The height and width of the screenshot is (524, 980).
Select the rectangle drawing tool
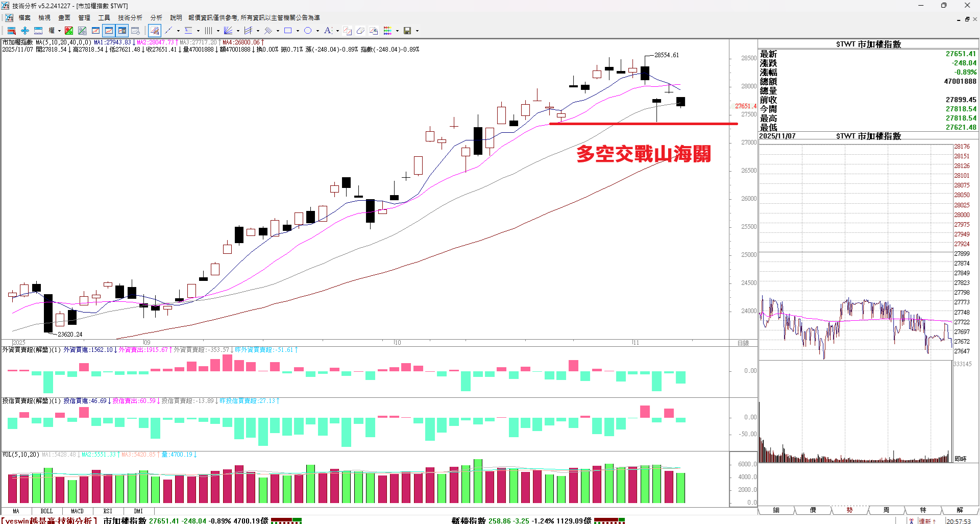(288, 31)
